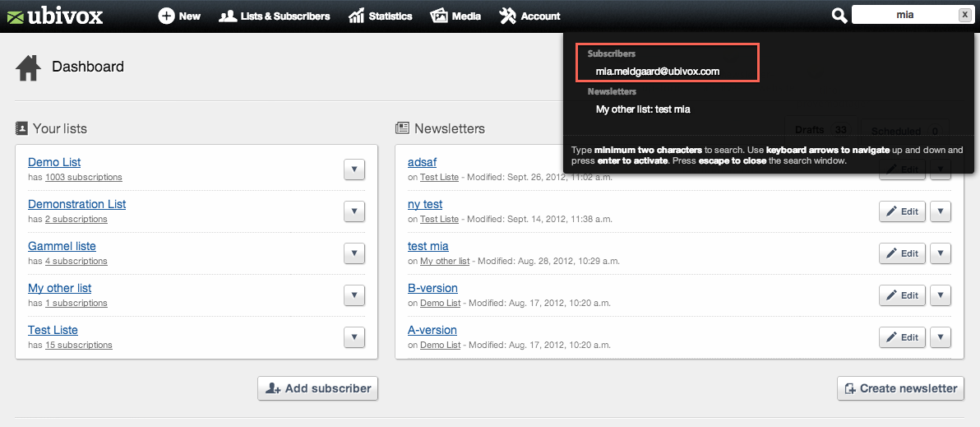View the 1 subscriptions link

(x=76, y=303)
